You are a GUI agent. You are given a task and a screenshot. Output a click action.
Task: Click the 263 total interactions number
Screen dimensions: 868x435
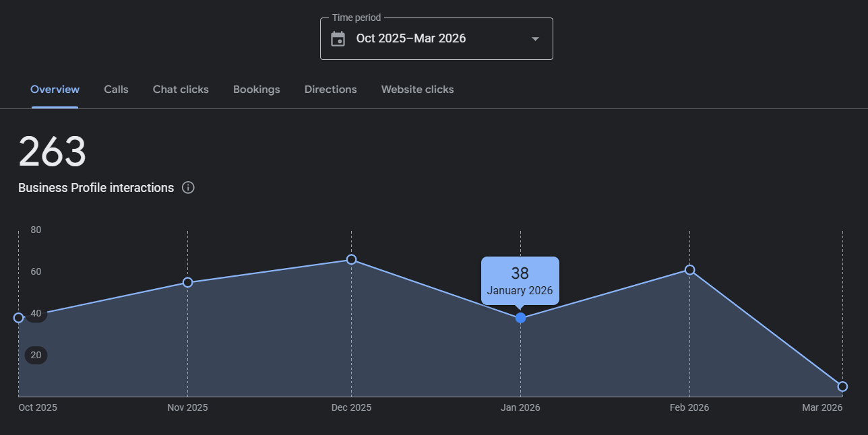(x=53, y=152)
